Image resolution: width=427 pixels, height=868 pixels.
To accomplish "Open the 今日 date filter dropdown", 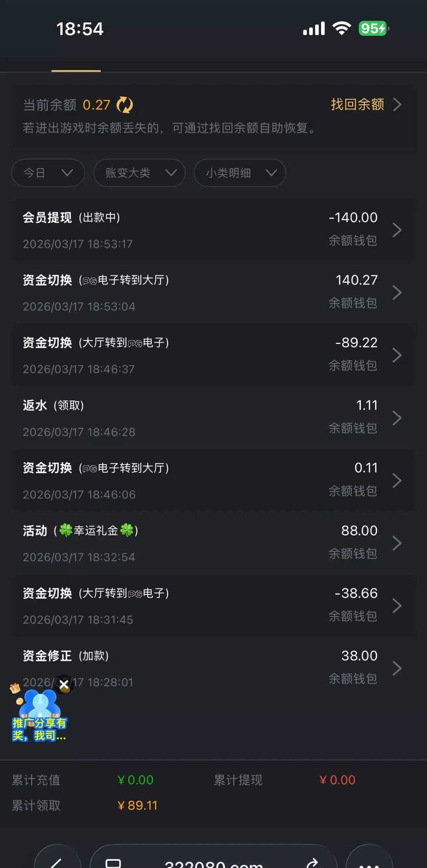I will pyautogui.click(x=48, y=173).
